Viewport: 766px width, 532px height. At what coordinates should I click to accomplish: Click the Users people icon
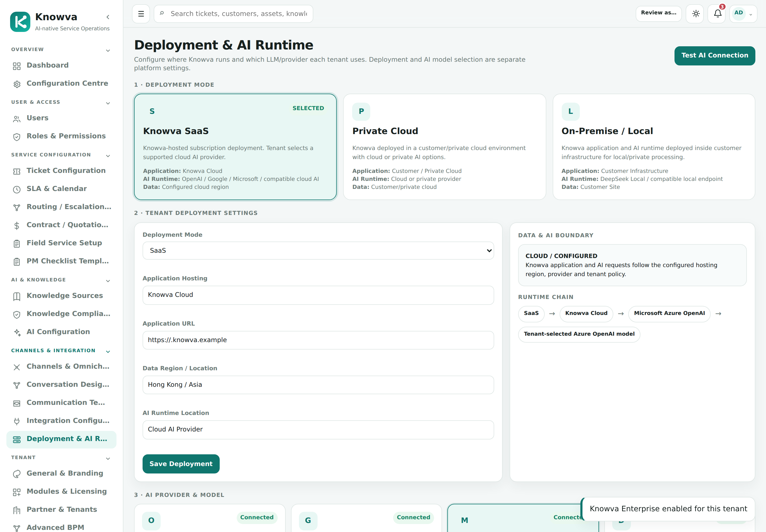(17, 119)
